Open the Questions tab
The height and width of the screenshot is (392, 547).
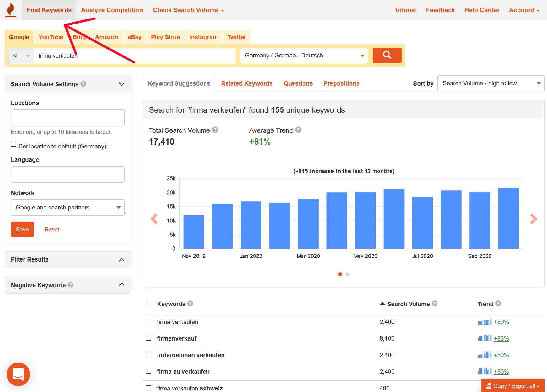298,83
